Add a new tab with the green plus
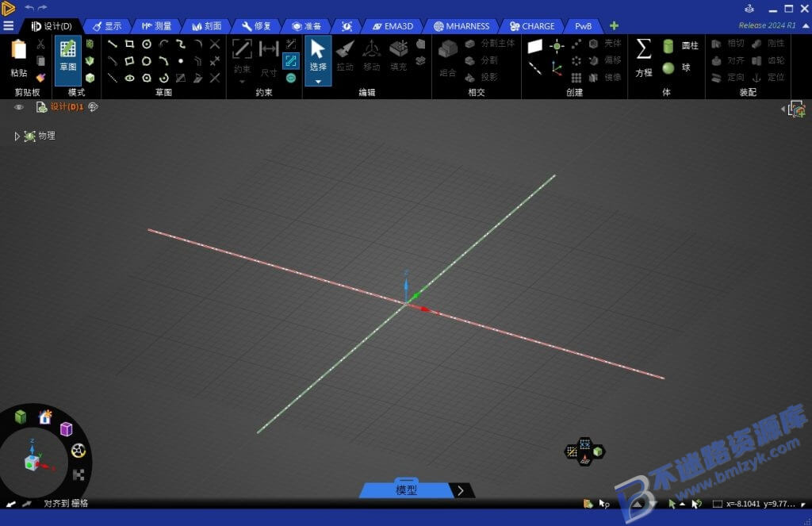The image size is (812, 526). (x=615, y=25)
